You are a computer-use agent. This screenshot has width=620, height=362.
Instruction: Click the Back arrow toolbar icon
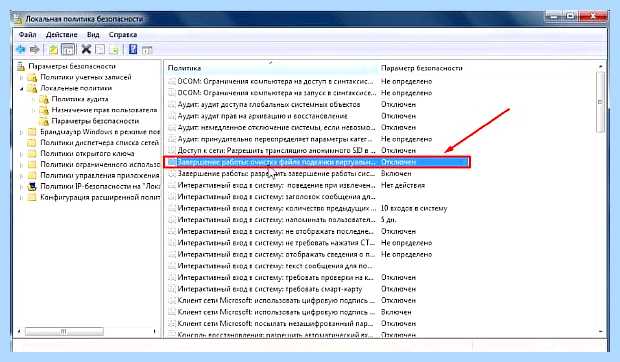click(x=21, y=49)
